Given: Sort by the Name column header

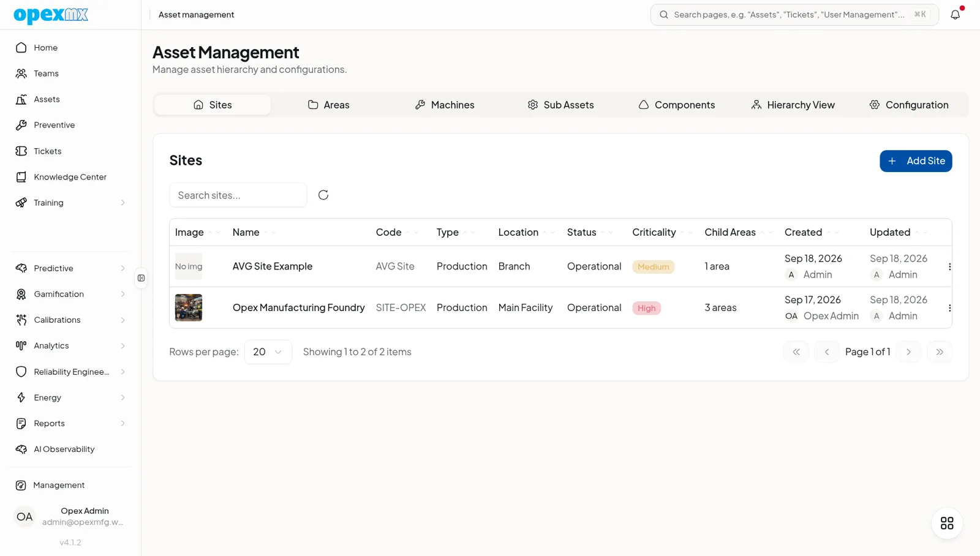Looking at the screenshot, I should point(254,232).
